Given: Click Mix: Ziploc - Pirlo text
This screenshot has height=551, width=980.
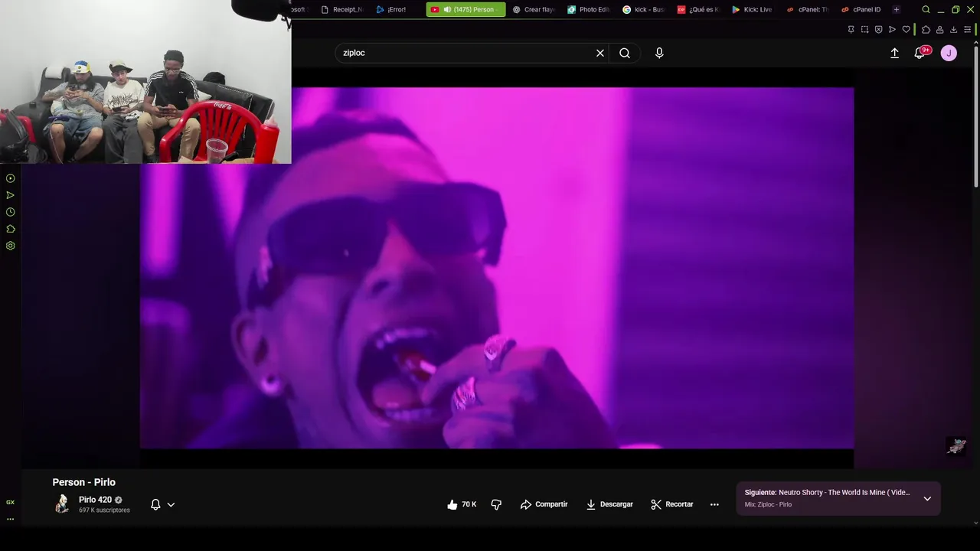Looking at the screenshot, I should pyautogui.click(x=768, y=504).
